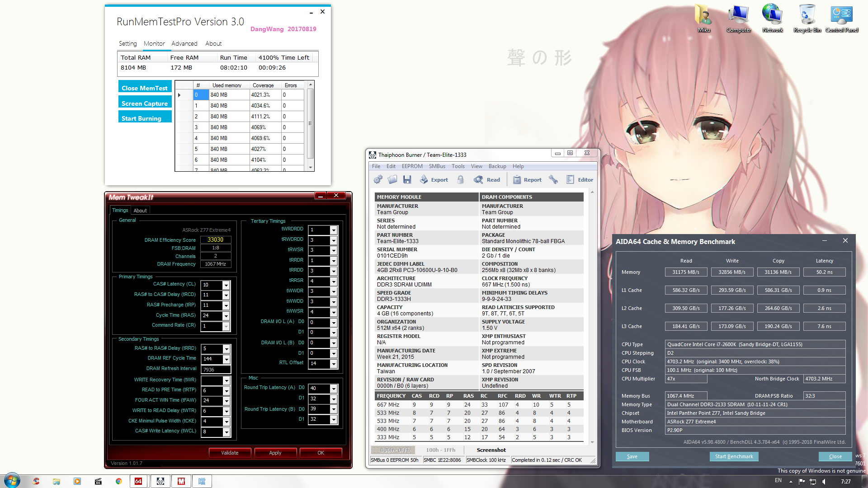Open the SMBus menu in Thaiphoon Burner

pos(437,166)
